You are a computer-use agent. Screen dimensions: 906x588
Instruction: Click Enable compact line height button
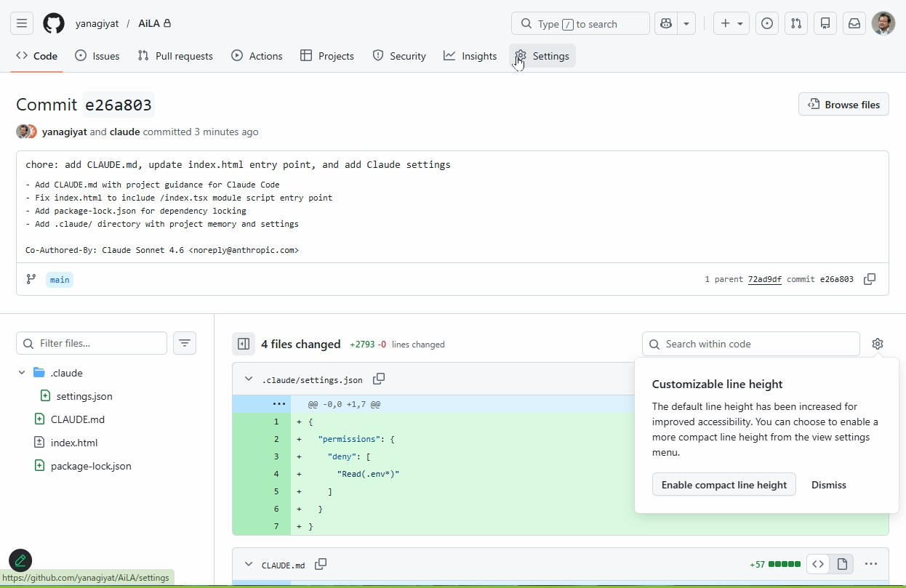pyautogui.click(x=723, y=485)
